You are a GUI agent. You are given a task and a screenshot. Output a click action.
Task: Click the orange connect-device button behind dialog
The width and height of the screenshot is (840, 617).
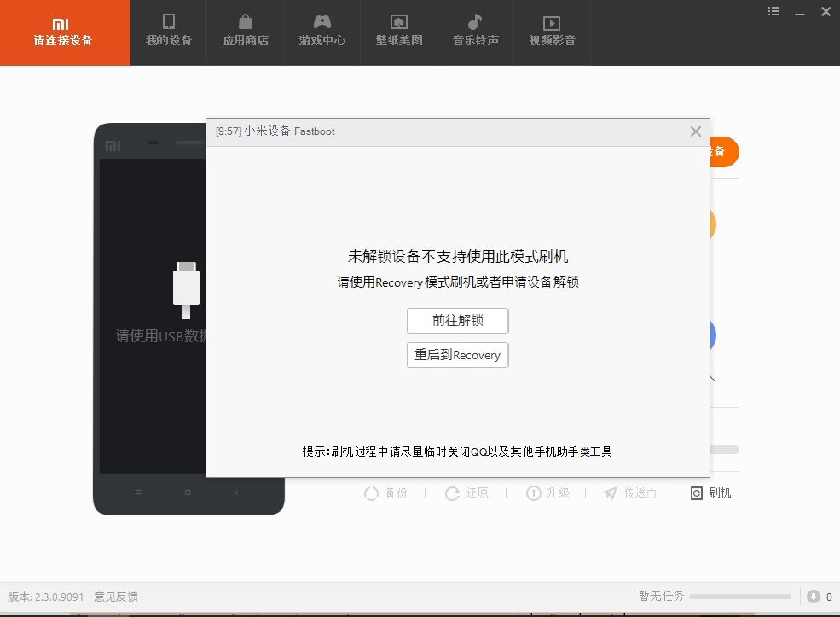click(x=724, y=152)
